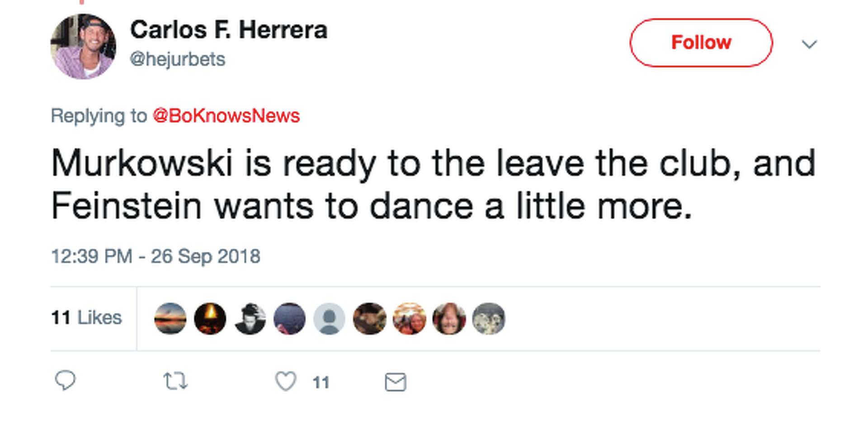Click the sunset landscape liker avatar
The image size is (868, 425).
coord(170,319)
